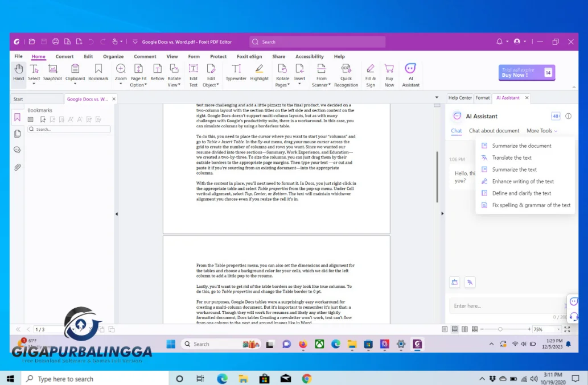Open the Clipboard tool
588x385 pixels.
(x=75, y=74)
